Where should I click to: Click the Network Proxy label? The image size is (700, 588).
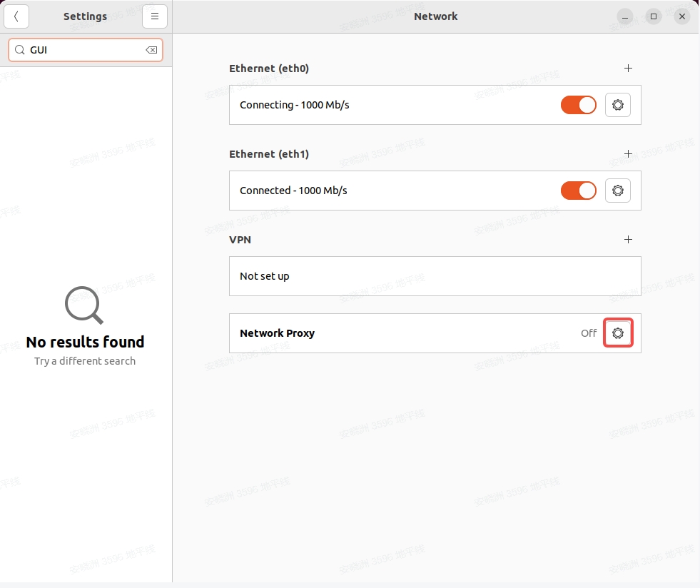click(278, 333)
